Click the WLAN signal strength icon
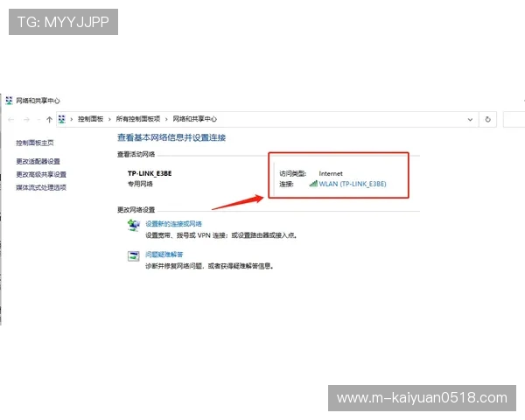The height and width of the screenshot is (420, 525). 313,184
